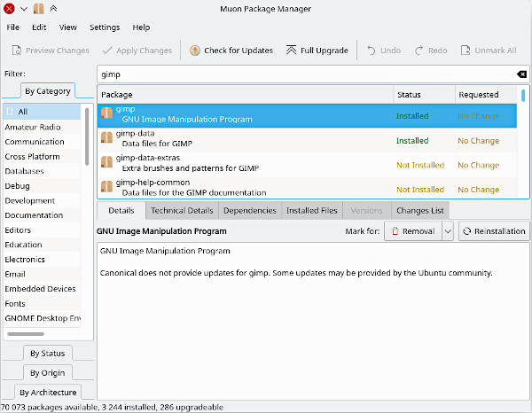Click Unmark All in toolbar
The image size is (532, 413).
tap(489, 51)
